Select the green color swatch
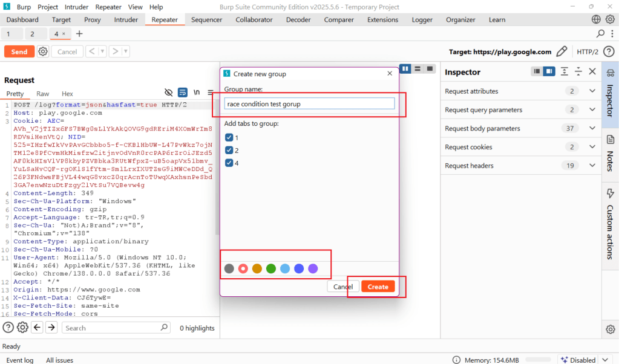The image size is (619, 364). click(270, 268)
